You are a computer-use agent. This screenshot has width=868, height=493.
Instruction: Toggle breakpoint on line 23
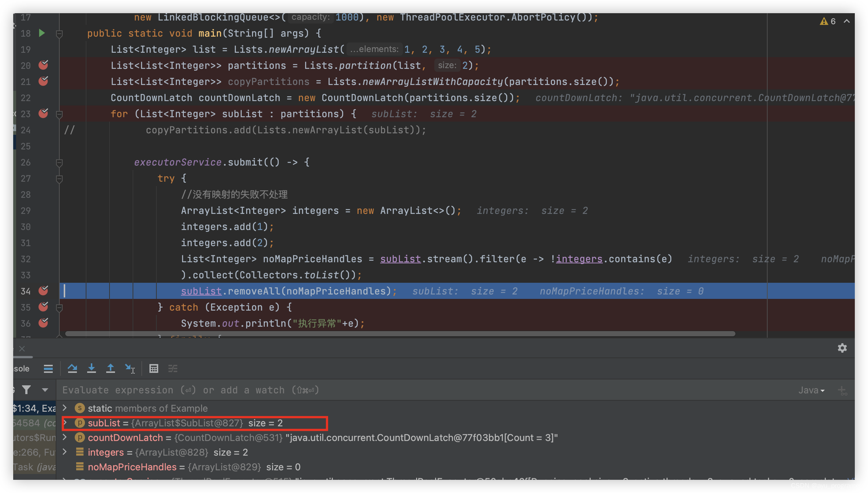pos(43,114)
